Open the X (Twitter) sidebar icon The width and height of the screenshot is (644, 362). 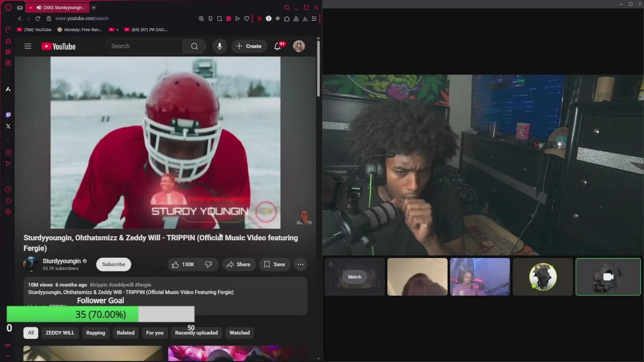pos(8,126)
